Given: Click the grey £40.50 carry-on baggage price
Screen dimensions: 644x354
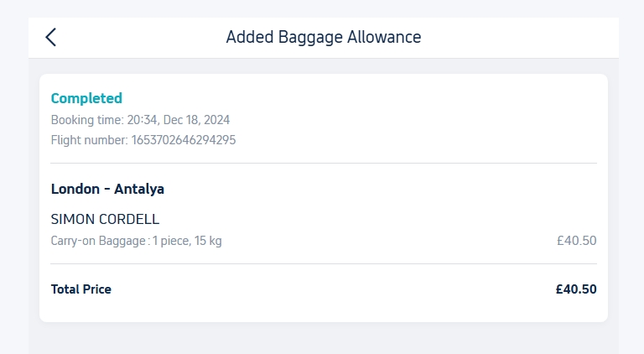Looking at the screenshot, I should 576,241.
